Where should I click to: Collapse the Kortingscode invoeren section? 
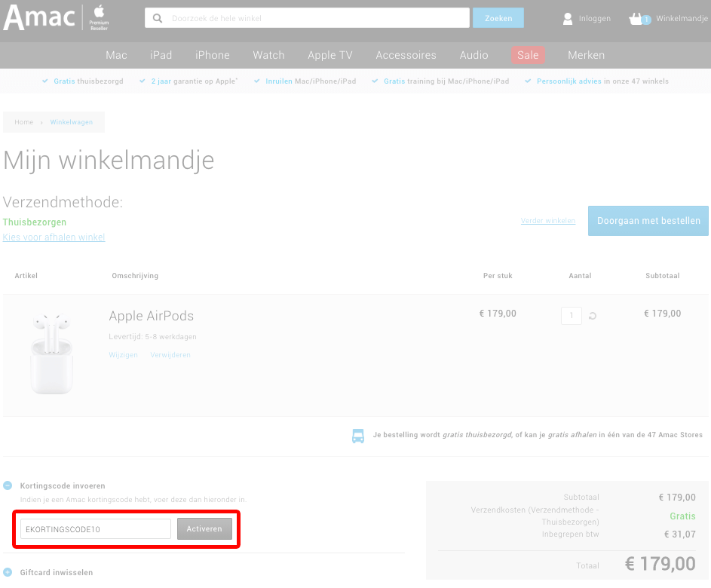tap(8, 485)
